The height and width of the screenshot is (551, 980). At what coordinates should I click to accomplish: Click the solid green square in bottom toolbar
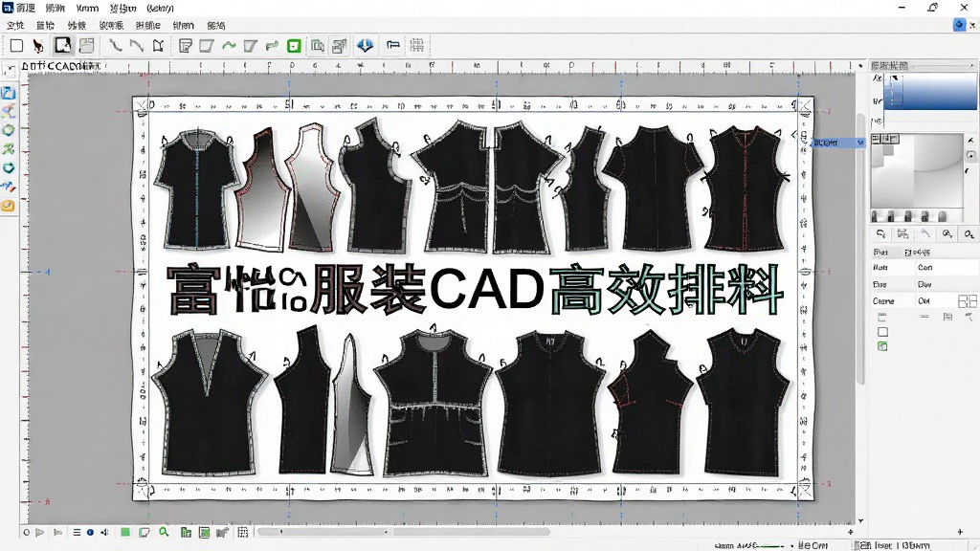(125, 532)
